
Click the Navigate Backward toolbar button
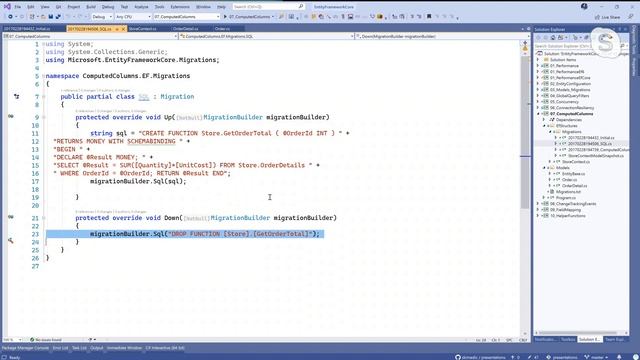coord(10,17)
